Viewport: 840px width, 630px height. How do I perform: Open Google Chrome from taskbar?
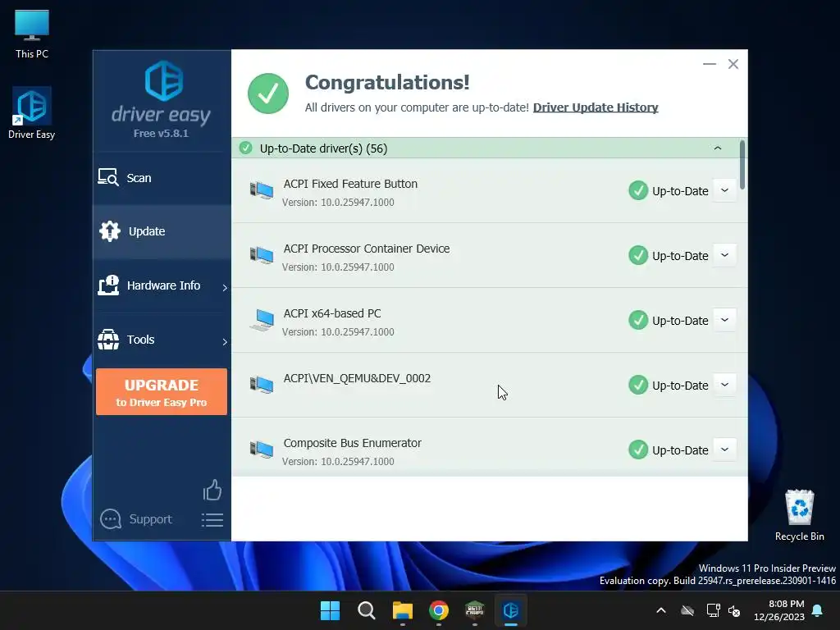(x=439, y=610)
